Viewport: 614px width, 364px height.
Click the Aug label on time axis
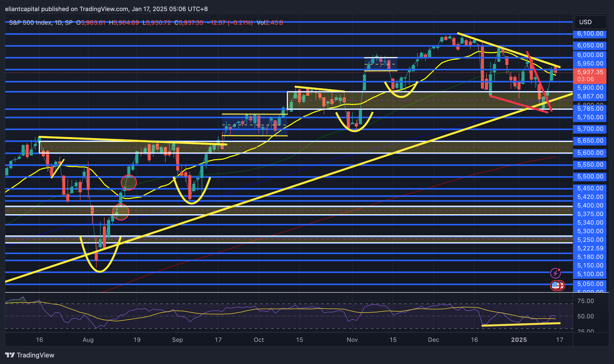coord(88,340)
